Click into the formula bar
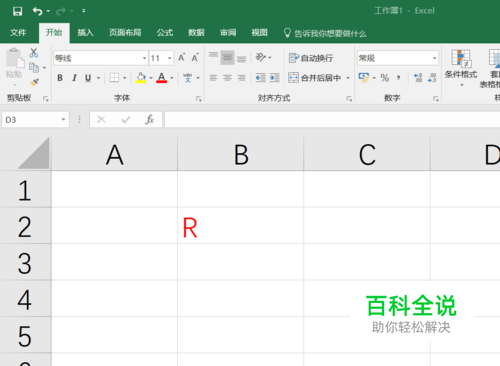The width and height of the screenshot is (500, 366). 332,120
